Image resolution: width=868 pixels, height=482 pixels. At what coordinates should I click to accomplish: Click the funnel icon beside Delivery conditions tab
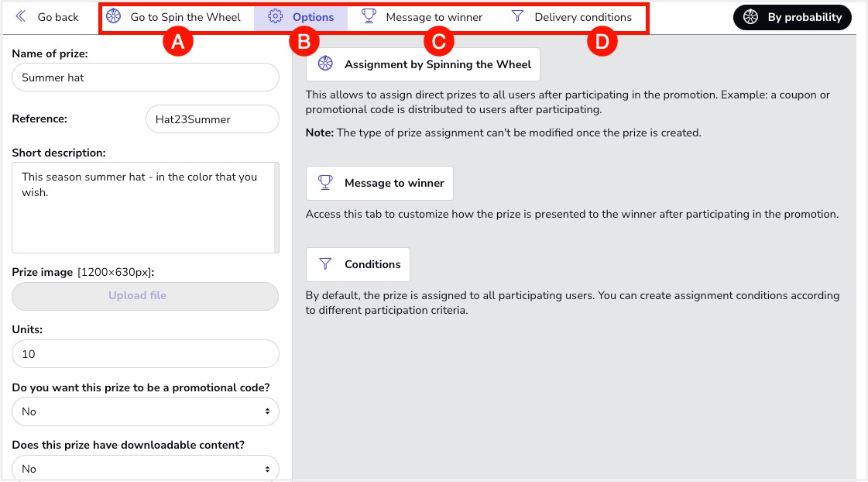[518, 17]
